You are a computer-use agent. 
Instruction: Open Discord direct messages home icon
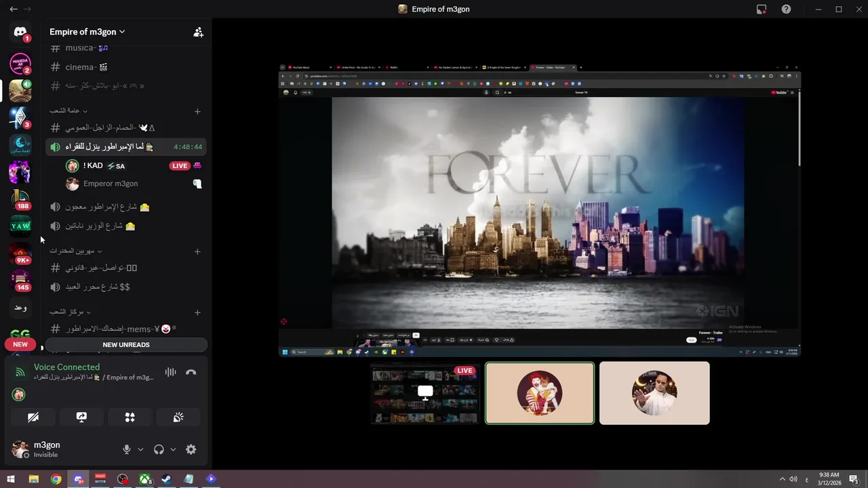[x=20, y=33]
